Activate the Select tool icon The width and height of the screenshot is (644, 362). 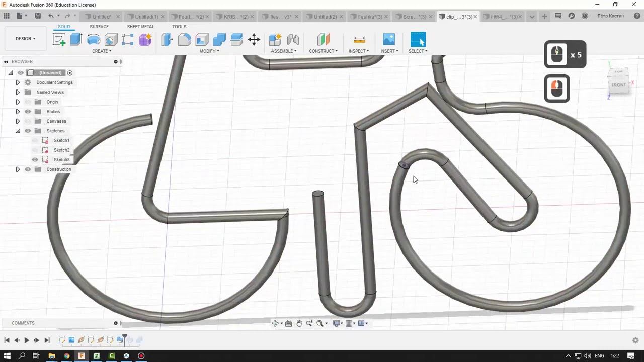tap(418, 39)
